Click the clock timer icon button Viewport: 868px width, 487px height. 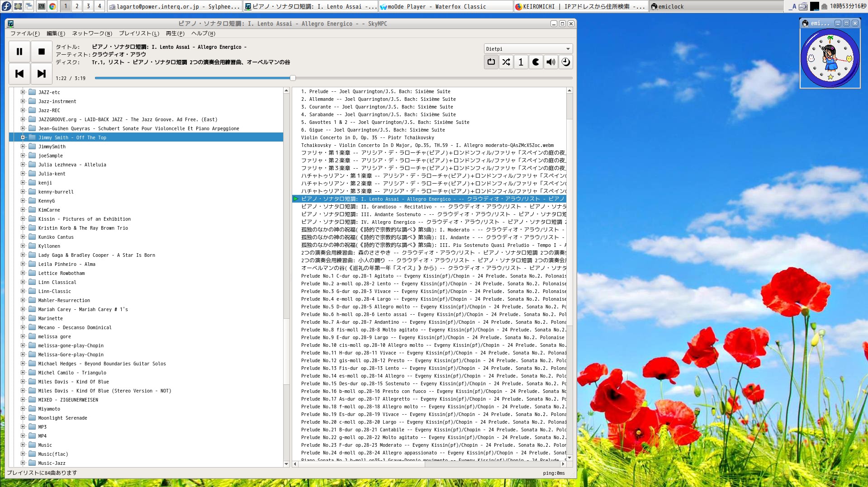coord(565,62)
